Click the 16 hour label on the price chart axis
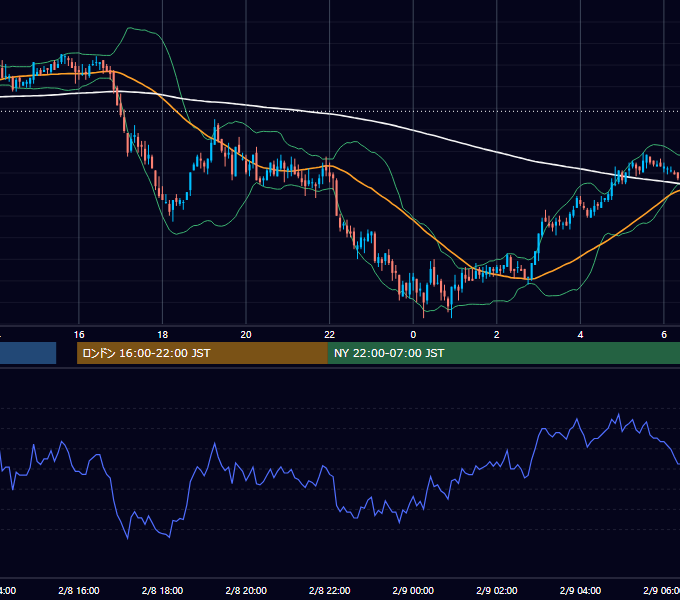 pos(79,335)
